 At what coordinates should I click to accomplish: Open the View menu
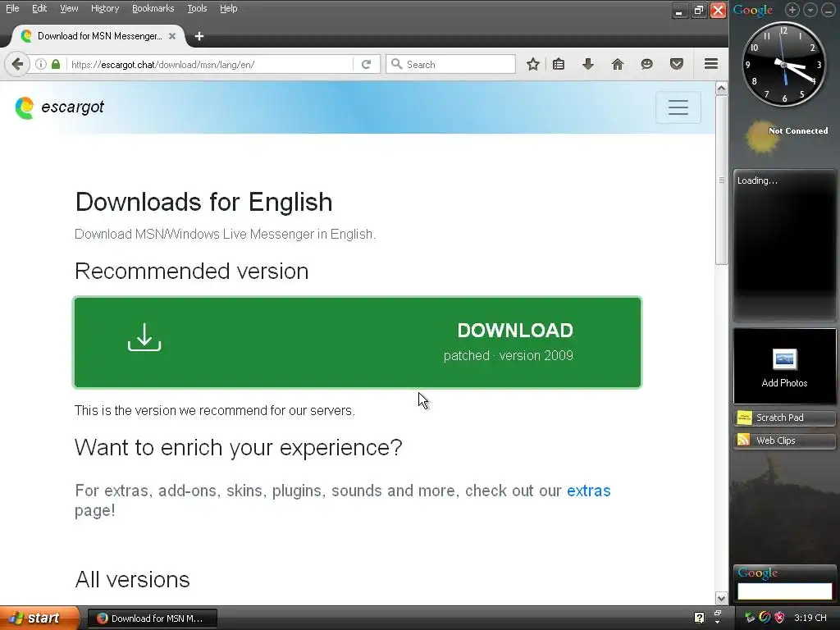pos(69,8)
